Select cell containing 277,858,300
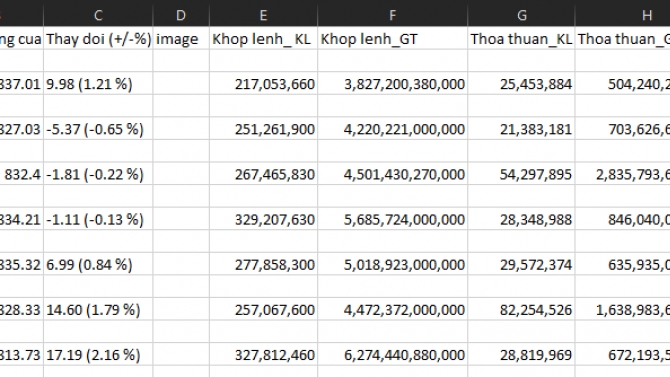The image size is (670, 377). [x=263, y=265]
